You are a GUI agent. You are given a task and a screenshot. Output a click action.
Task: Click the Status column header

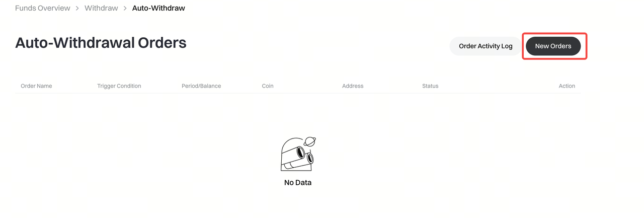(430, 86)
